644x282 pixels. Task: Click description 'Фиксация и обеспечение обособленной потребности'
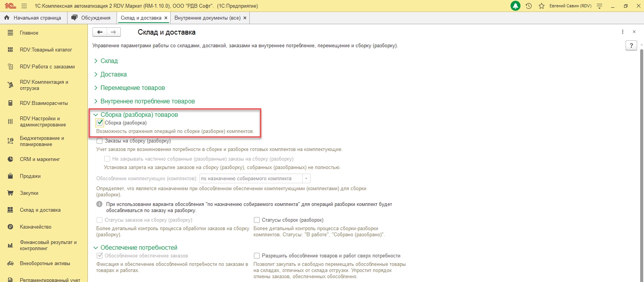(x=172, y=267)
